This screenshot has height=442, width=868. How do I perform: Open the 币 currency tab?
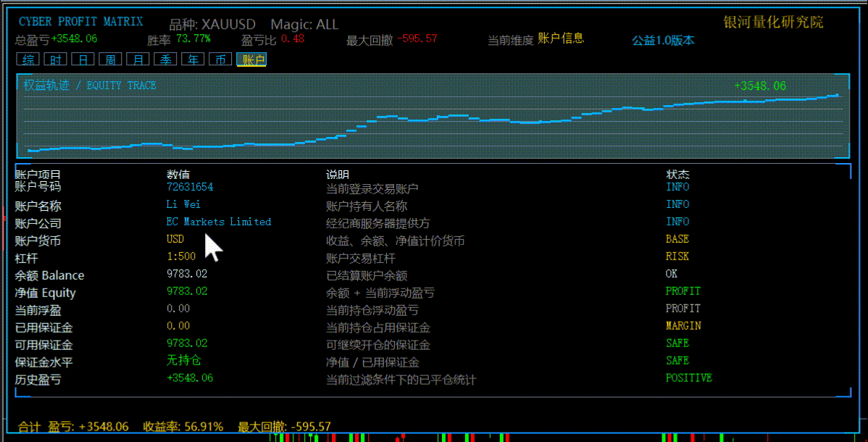(x=220, y=59)
